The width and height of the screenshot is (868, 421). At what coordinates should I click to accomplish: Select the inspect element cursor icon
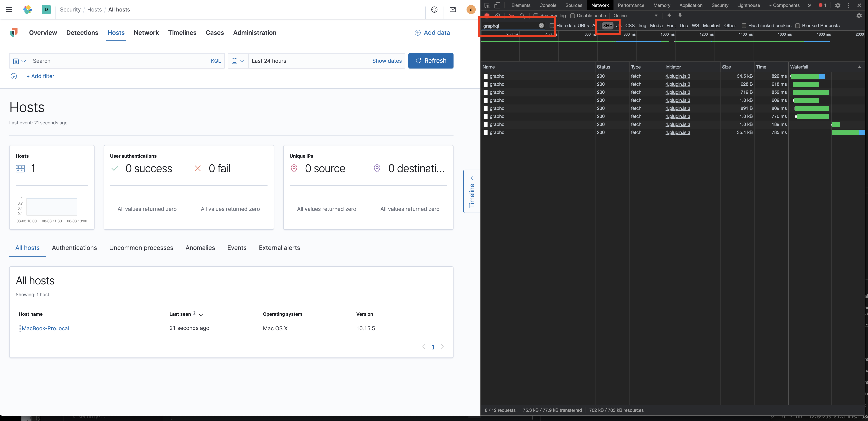coord(487,5)
